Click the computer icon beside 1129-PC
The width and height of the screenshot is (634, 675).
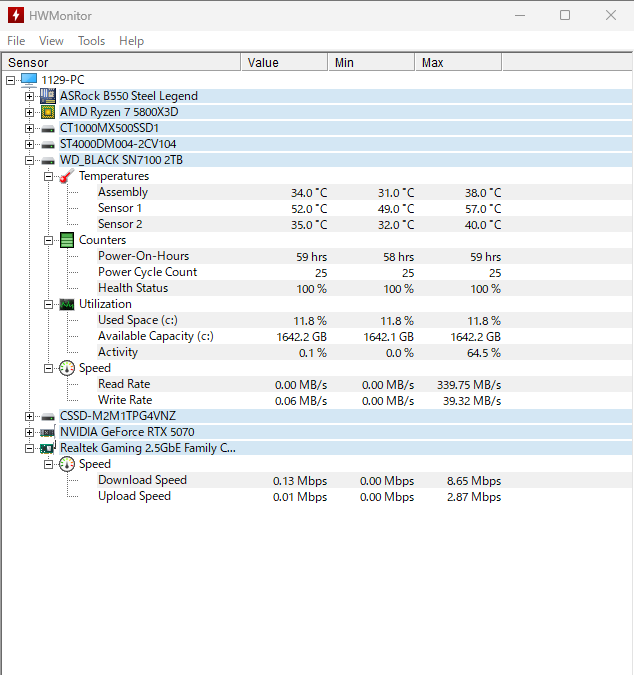point(28,79)
